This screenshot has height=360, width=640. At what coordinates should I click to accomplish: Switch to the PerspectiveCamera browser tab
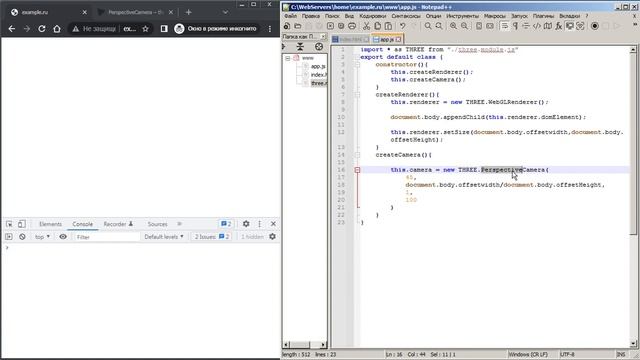coord(135,12)
